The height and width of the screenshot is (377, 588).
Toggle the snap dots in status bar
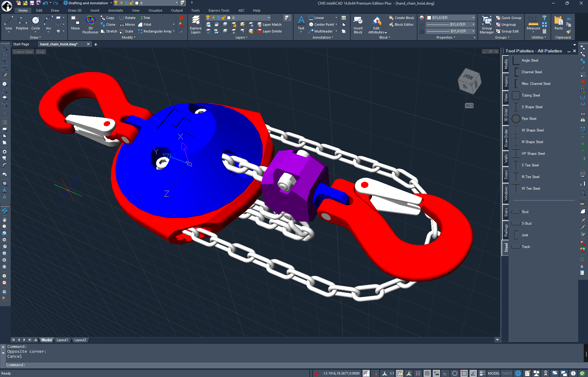pos(418,373)
